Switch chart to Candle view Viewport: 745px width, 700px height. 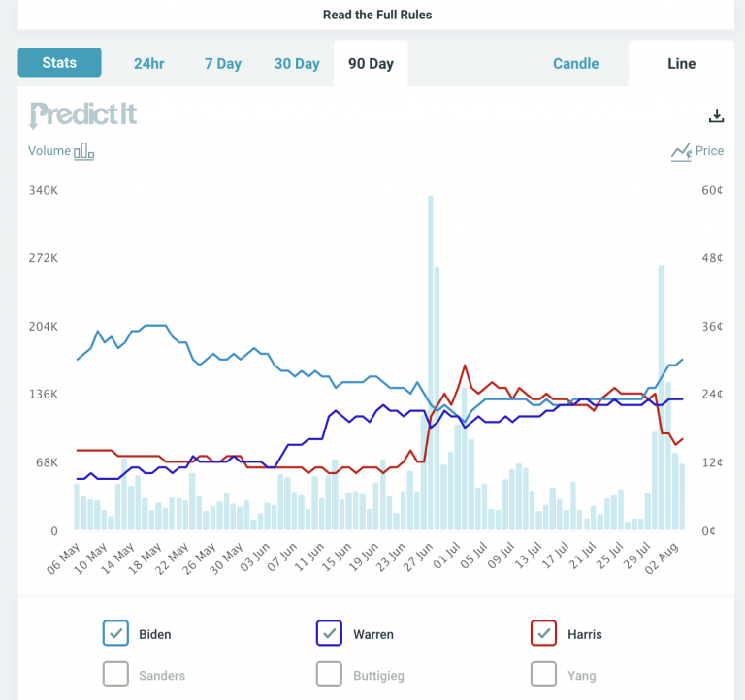[576, 63]
